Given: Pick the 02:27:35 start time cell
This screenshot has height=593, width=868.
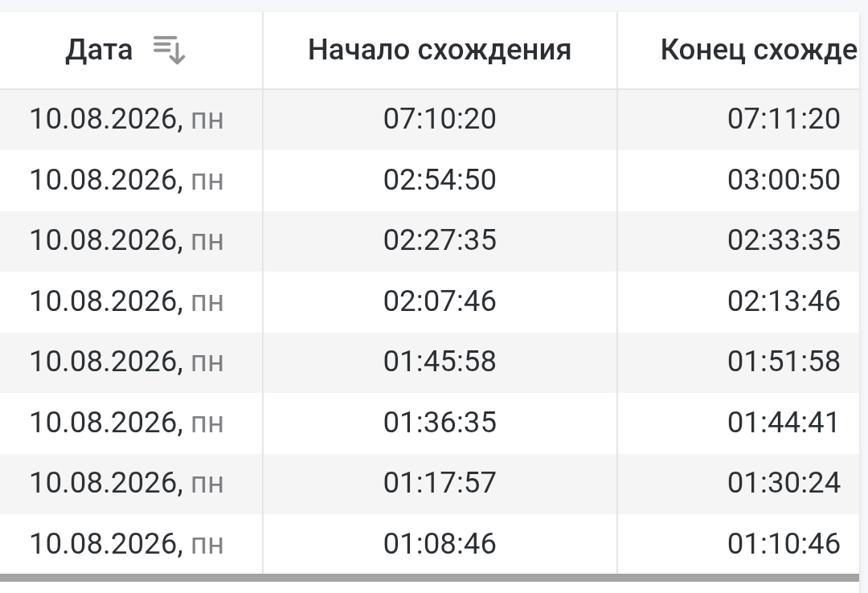Looking at the screenshot, I should click(440, 240).
